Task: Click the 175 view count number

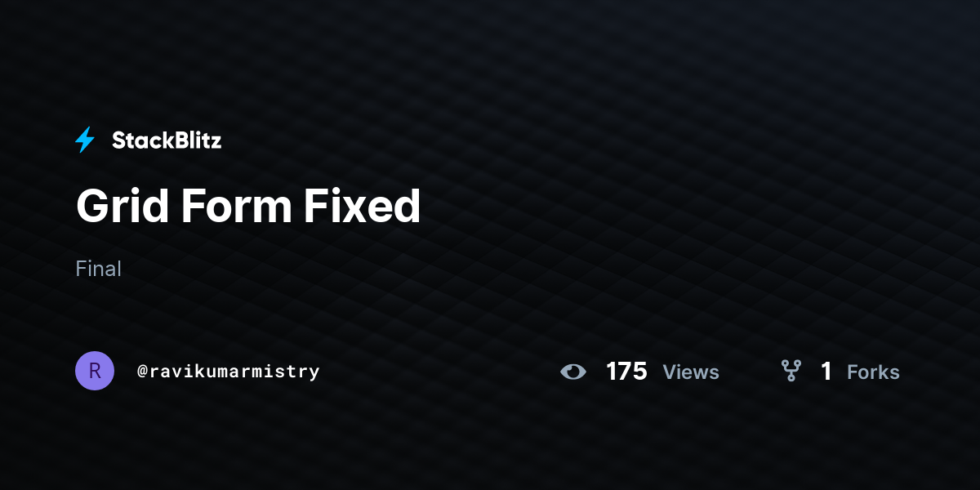Action: click(626, 372)
